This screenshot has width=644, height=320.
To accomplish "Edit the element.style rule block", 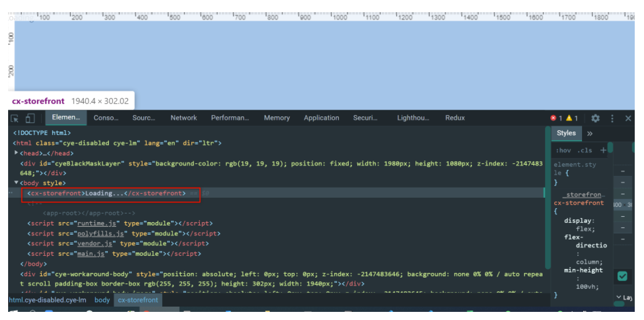I will [x=575, y=173].
